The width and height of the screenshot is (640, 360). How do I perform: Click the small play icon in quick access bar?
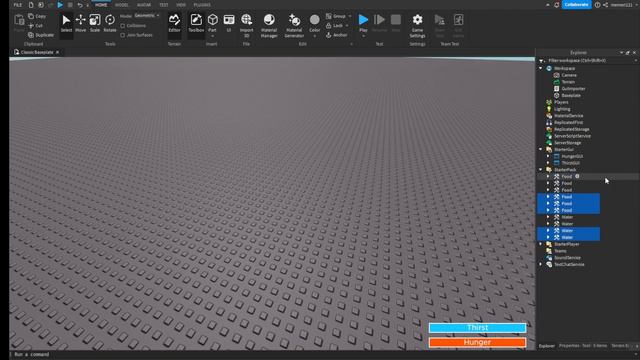(x=60, y=5)
